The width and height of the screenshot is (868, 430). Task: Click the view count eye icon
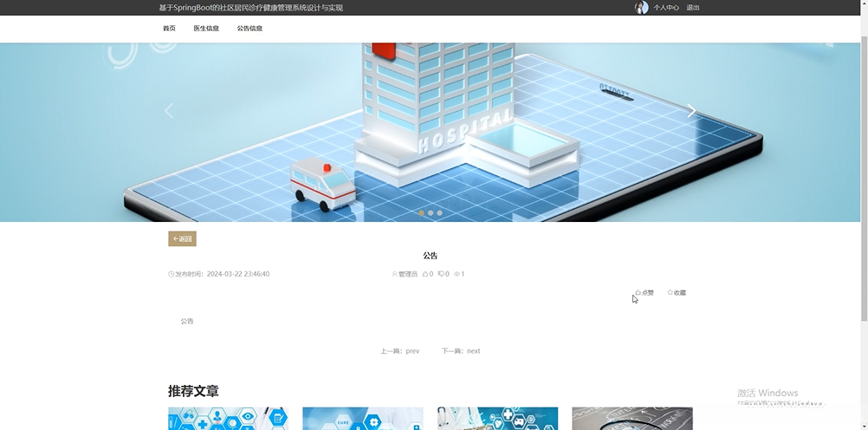click(x=457, y=274)
